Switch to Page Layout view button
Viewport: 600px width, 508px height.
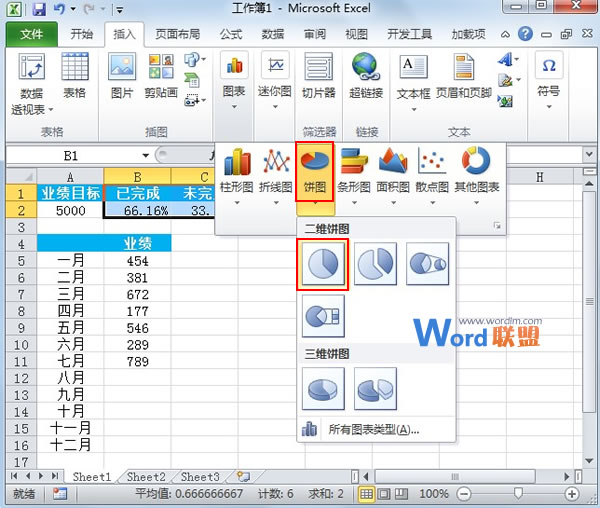coord(384,494)
